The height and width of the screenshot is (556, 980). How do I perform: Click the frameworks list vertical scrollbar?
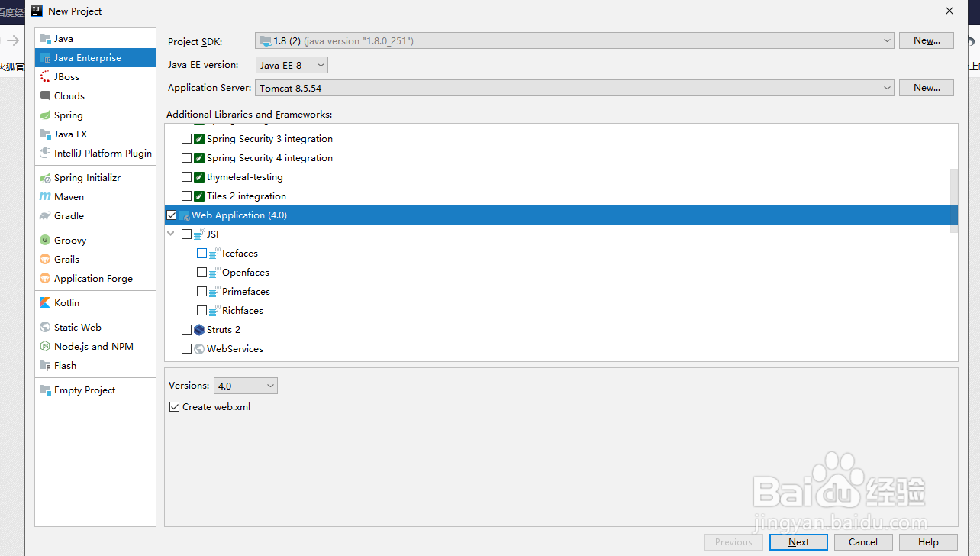[953, 202]
